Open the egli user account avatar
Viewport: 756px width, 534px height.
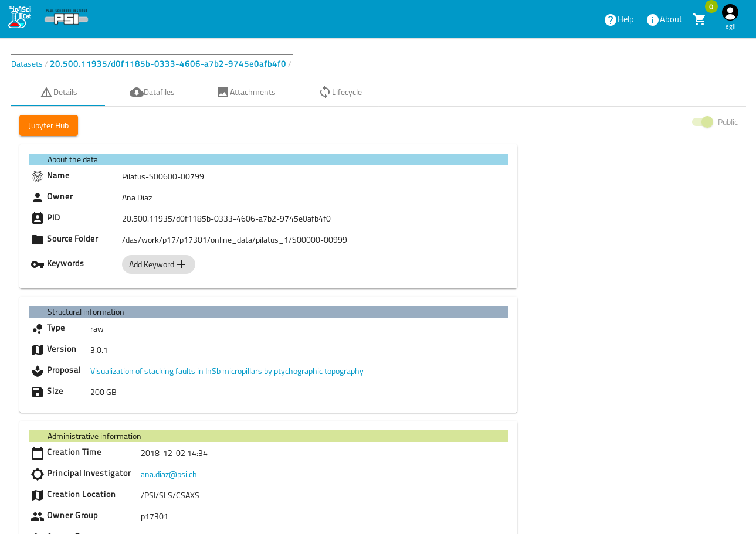click(730, 13)
